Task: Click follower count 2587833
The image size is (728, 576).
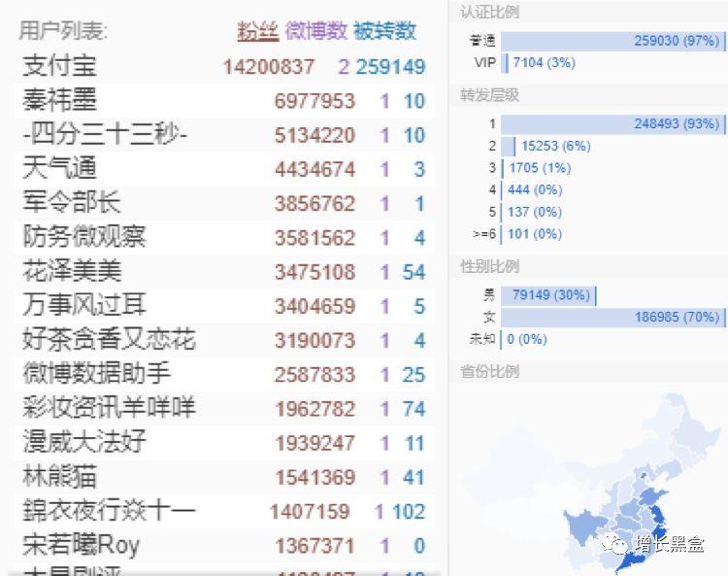Action: [x=314, y=375]
